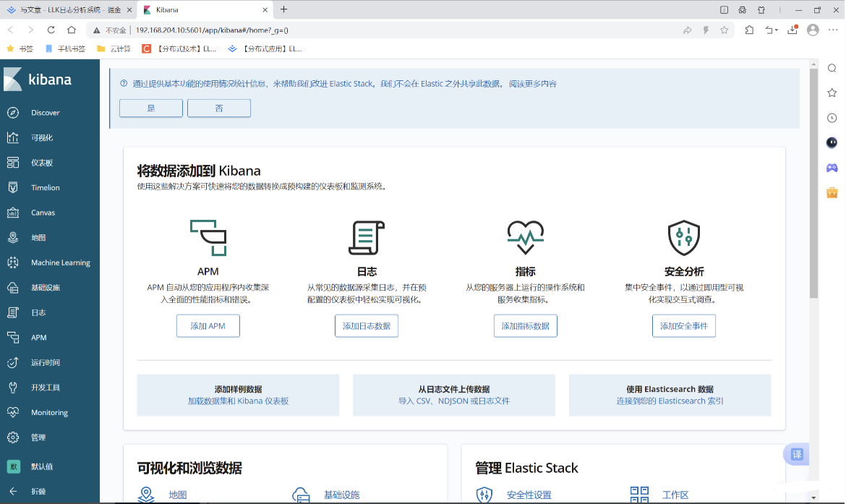Open the Monitoring sidebar icon
Viewport: 846px width, 504px height.
(x=13, y=412)
